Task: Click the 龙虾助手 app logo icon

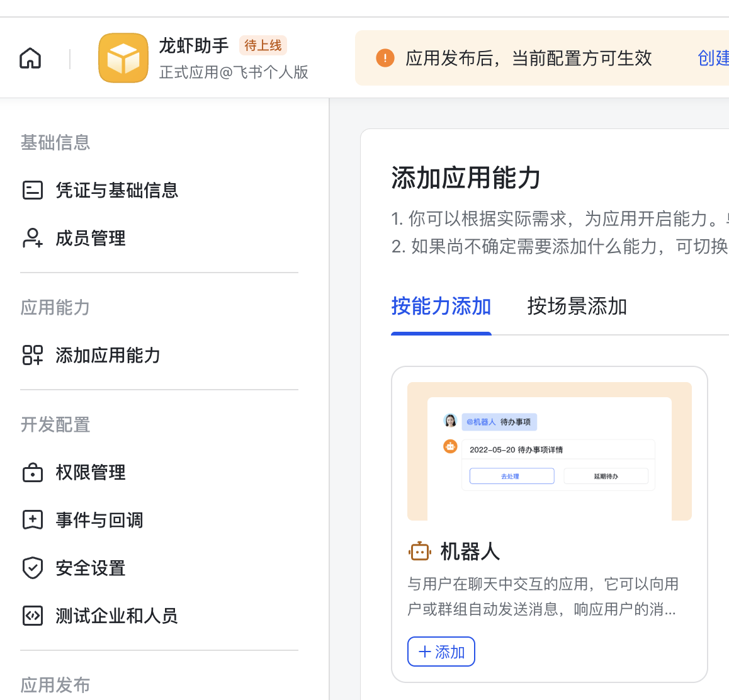Action: point(123,59)
